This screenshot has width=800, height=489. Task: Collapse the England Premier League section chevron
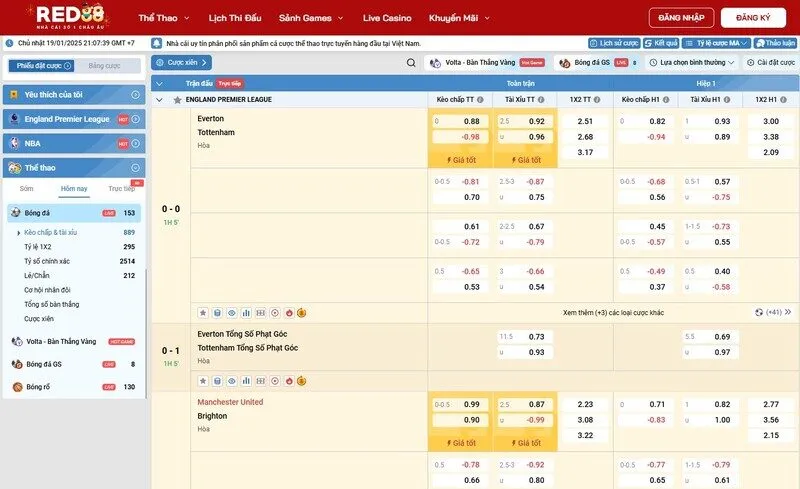click(159, 100)
